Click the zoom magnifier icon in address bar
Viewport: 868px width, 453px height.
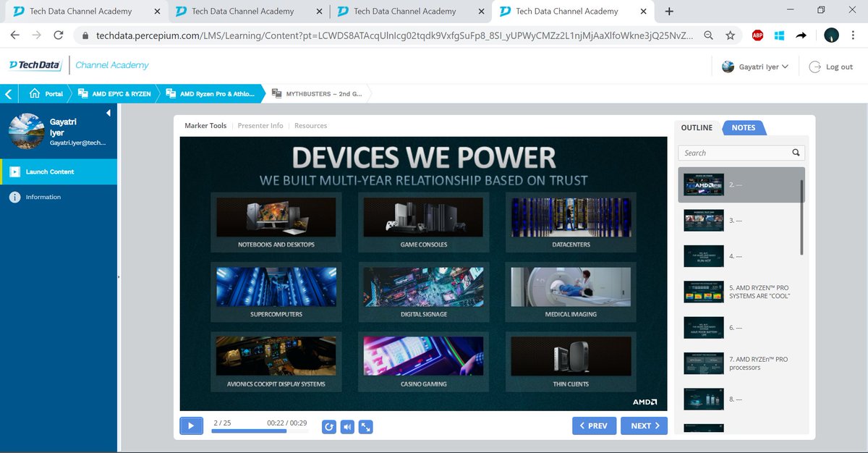(709, 35)
